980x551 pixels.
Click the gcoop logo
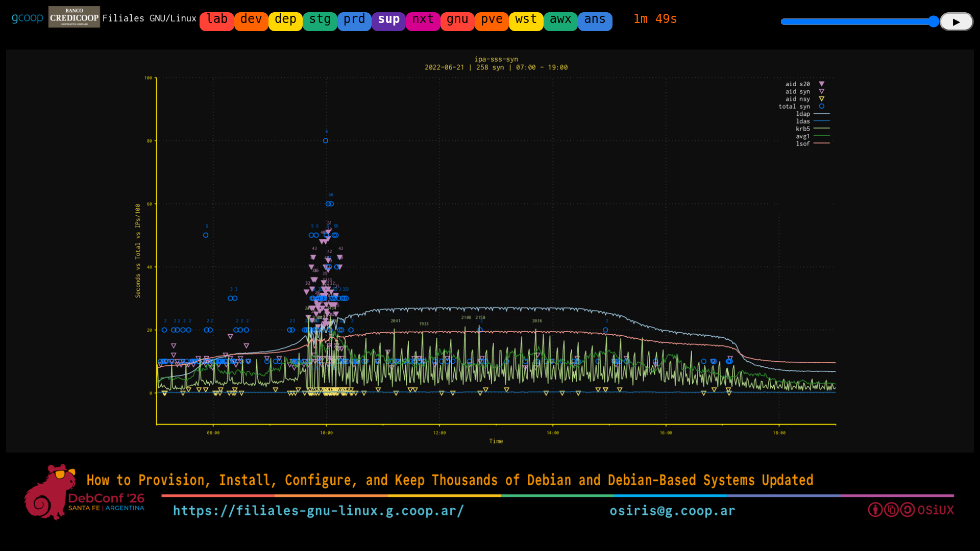28,18
